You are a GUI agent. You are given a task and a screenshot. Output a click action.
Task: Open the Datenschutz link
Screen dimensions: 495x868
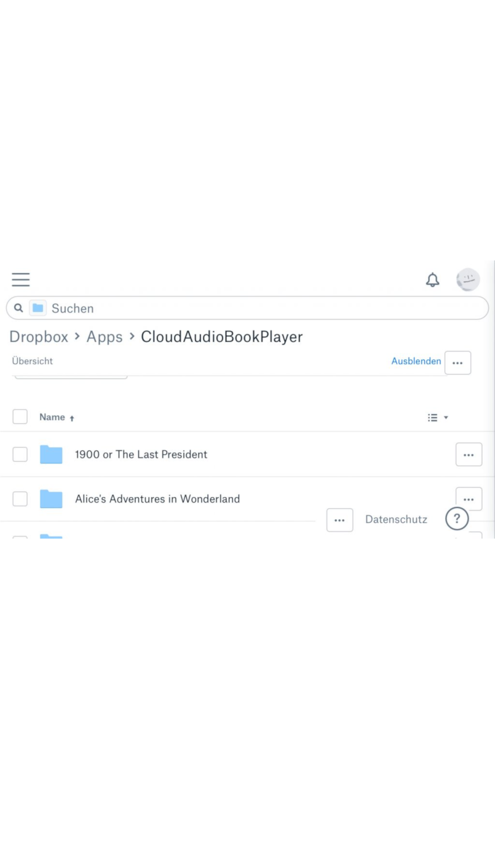396,519
